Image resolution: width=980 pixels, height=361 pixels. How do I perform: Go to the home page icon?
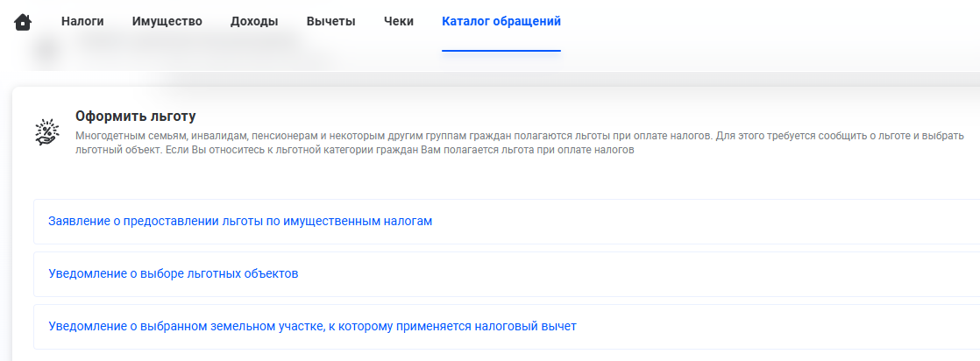pos(23,22)
